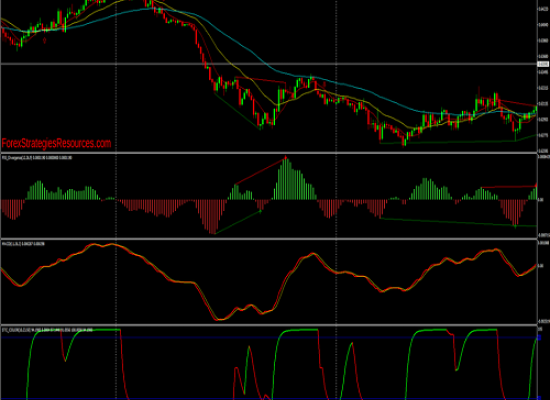Click the MACD indicator label in third subwindow

(23, 244)
